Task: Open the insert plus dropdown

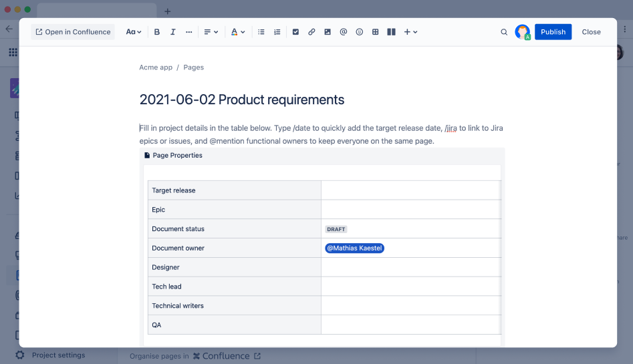Action: [410, 32]
